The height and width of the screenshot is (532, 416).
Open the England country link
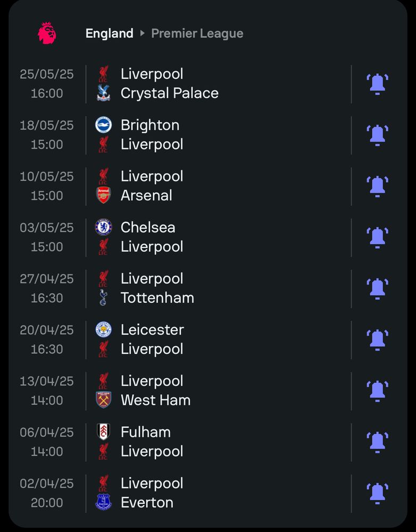tap(109, 33)
